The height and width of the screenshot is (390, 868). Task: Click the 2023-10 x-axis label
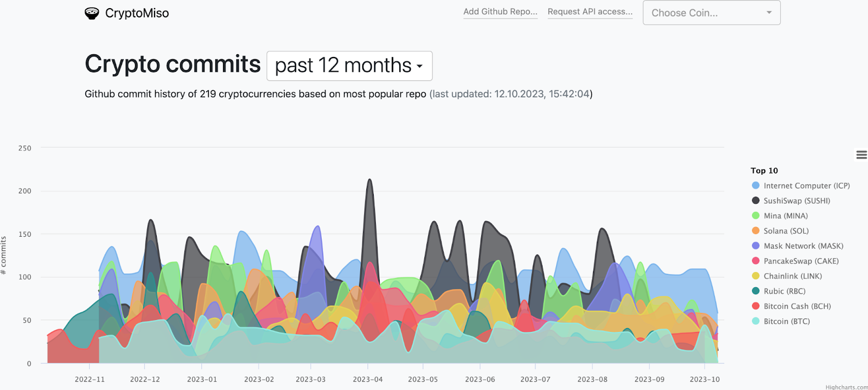click(x=704, y=379)
